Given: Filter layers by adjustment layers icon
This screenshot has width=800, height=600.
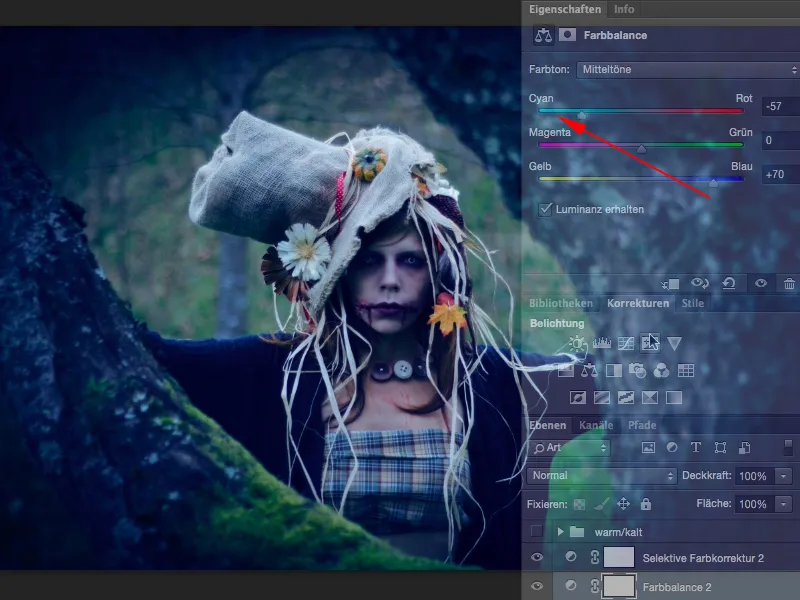Looking at the screenshot, I should point(672,447).
